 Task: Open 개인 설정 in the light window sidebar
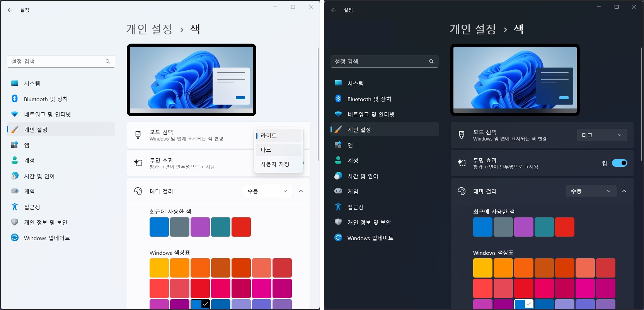click(x=61, y=129)
